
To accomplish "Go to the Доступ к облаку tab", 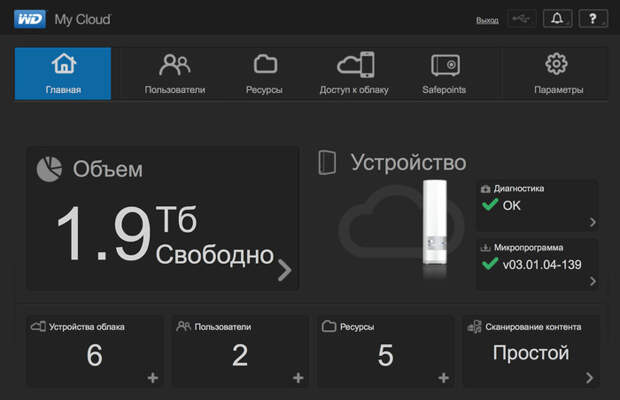I will tap(354, 74).
